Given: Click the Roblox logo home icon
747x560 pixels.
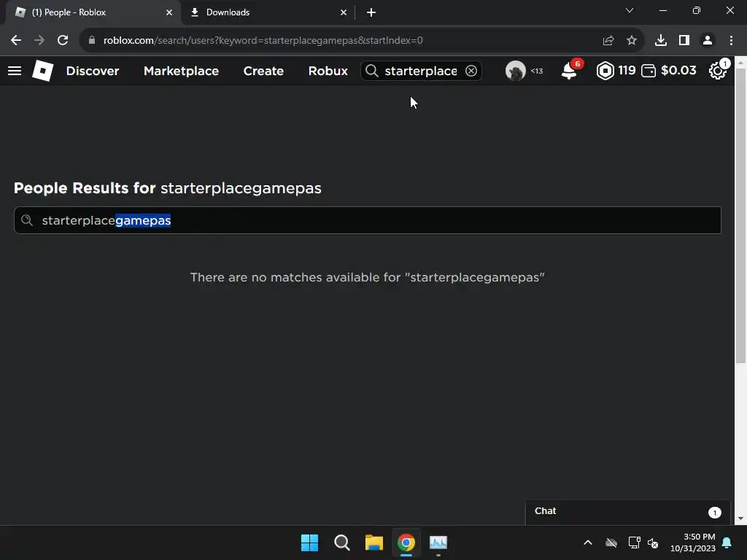Looking at the screenshot, I should click(x=42, y=71).
